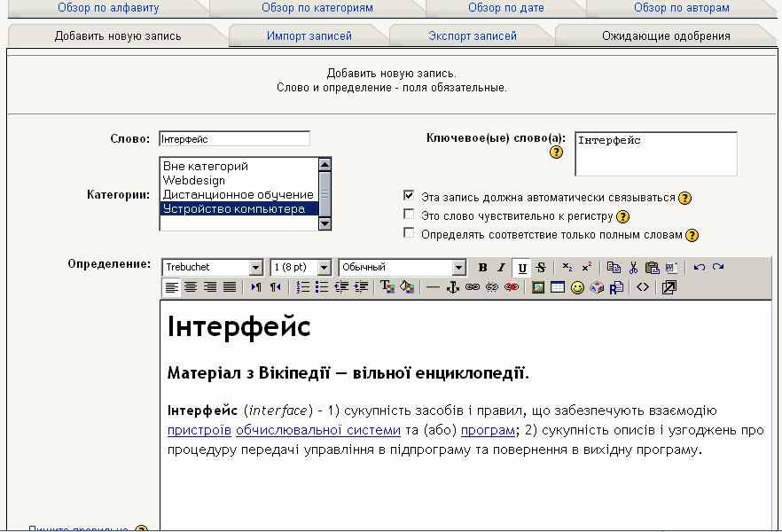This screenshot has width=782, height=532.
Task: Click the categories list up arrow
Action: point(325,165)
